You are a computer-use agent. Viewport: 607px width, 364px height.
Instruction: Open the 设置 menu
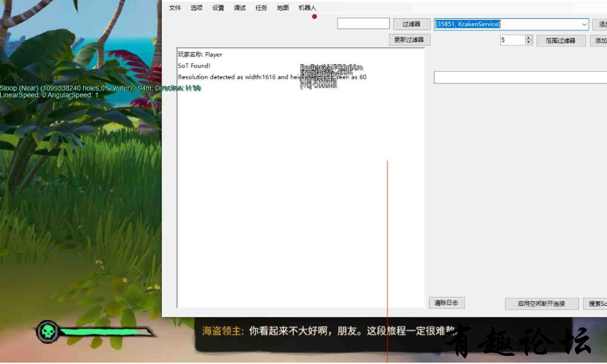pyautogui.click(x=218, y=7)
